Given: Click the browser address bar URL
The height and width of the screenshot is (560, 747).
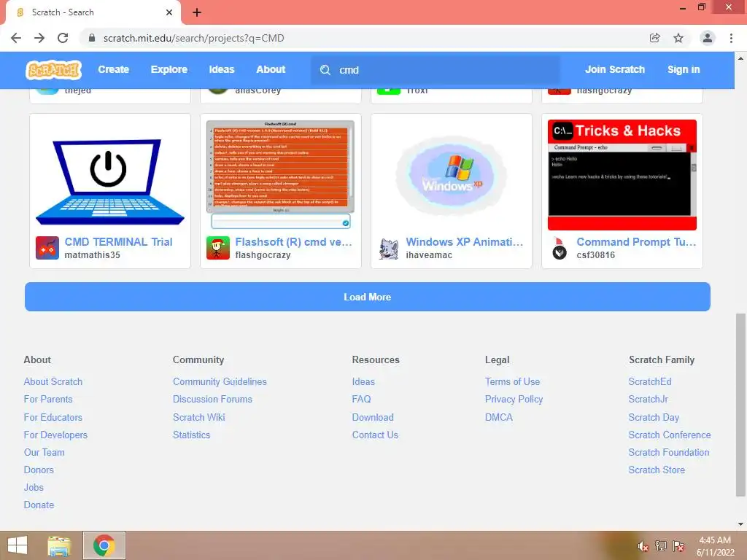Looking at the screenshot, I should point(193,38).
